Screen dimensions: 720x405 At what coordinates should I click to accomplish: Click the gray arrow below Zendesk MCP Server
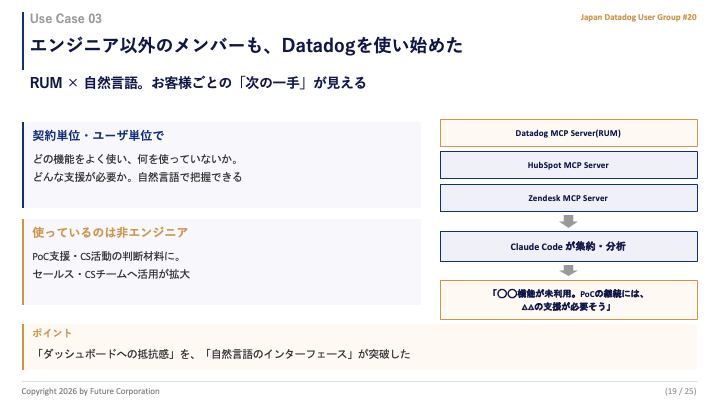pyautogui.click(x=568, y=221)
